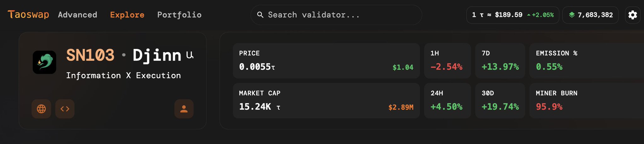Click the Djinn alpha token symbol
The height and width of the screenshot is (144, 644).
(189, 55)
